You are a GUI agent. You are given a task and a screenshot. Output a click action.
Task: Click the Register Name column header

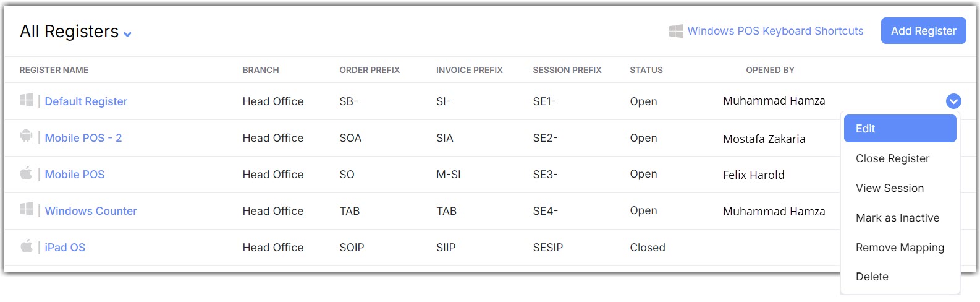(x=54, y=70)
